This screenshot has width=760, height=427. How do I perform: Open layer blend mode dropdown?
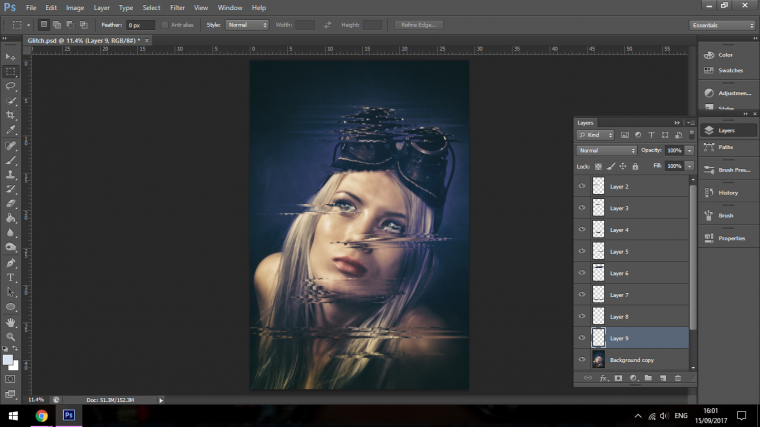click(x=606, y=150)
